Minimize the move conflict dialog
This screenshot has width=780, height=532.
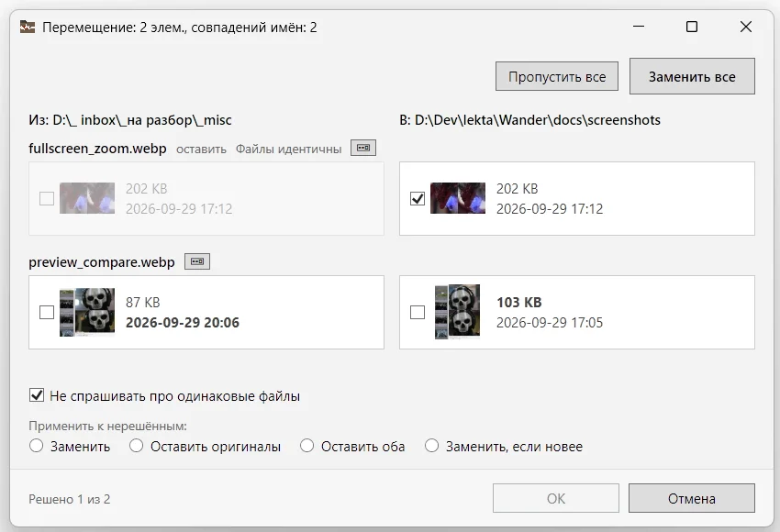tap(639, 27)
